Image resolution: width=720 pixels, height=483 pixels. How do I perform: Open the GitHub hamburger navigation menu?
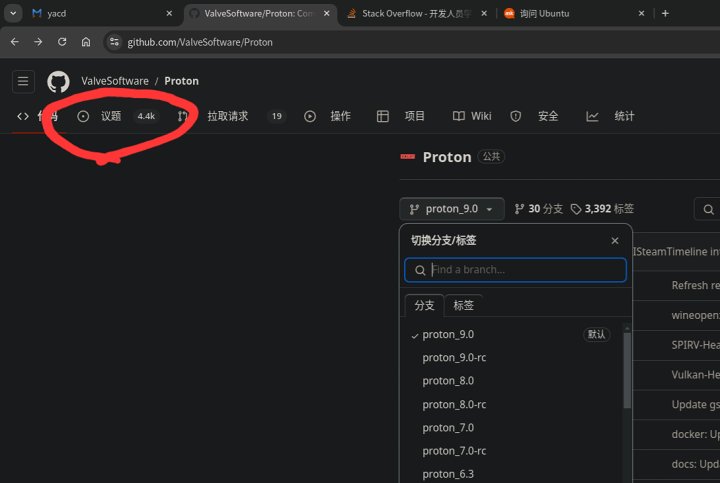pos(24,81)
